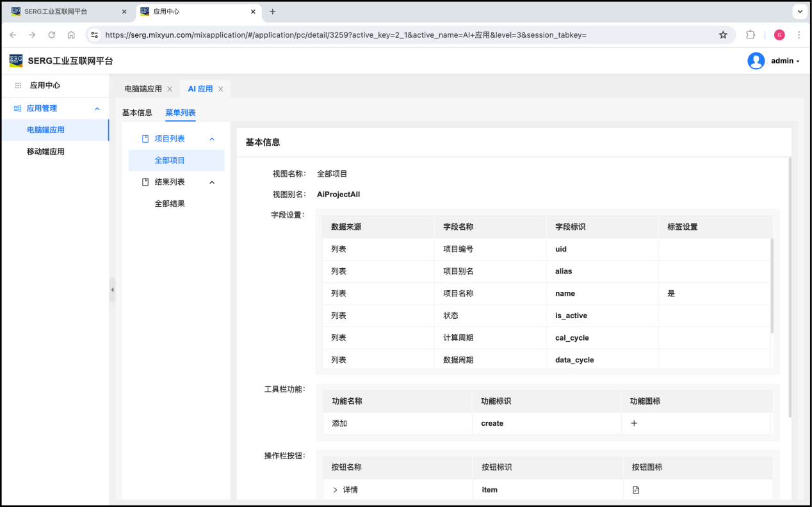Screen dimensions: 812x507
Task: Select 全部结果 in the menu tree
Action: pos(170,204)
